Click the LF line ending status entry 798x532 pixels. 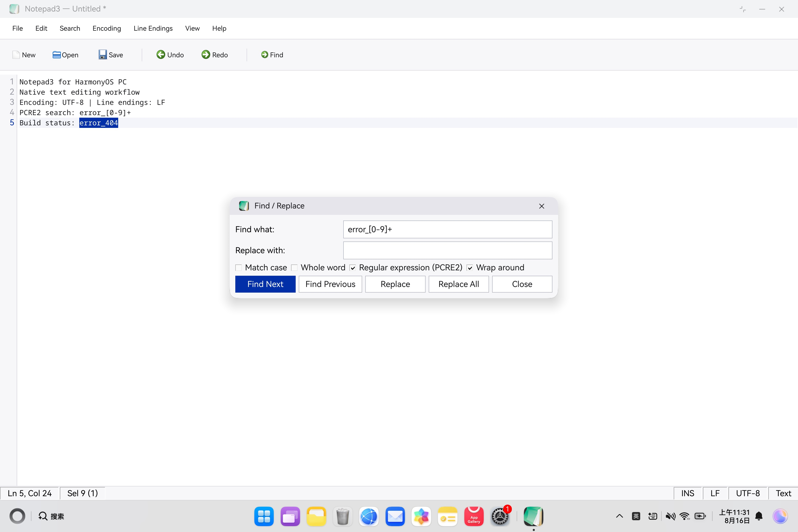tap(715, 493)
